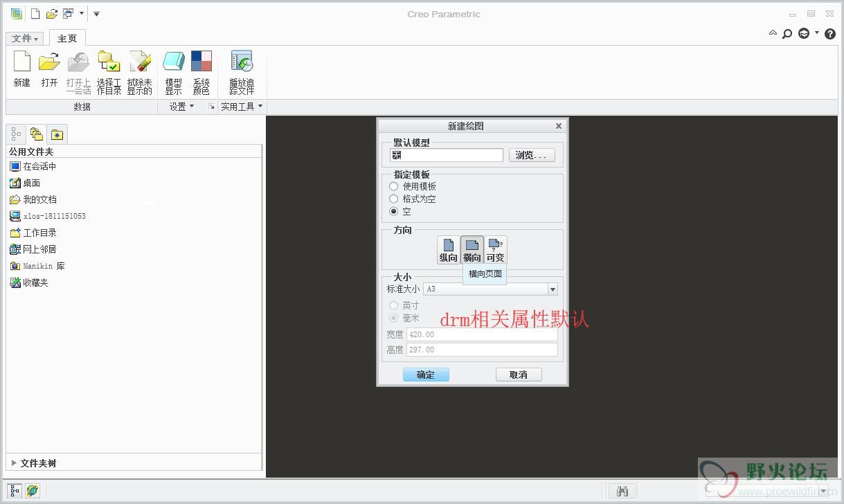Viewport: 844px width, 504px height.
Task: Open quick access toolbar customize arrow
Action: coord(96,14)
